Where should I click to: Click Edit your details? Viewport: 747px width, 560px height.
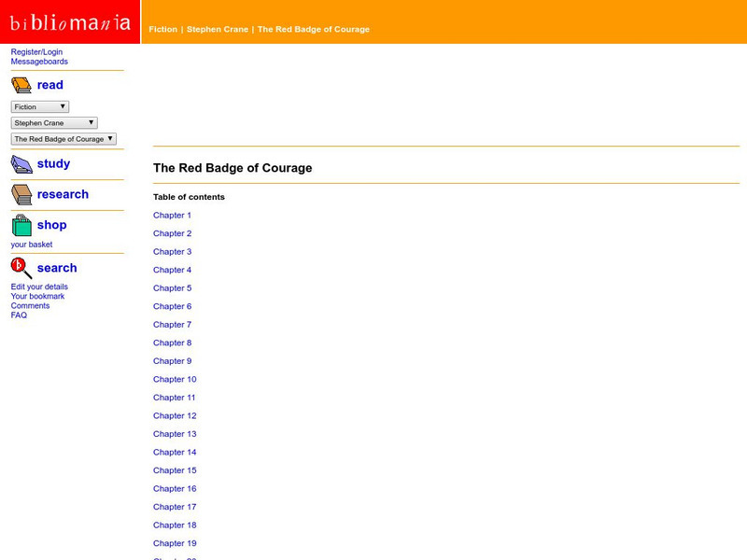(x=39, y=287)
